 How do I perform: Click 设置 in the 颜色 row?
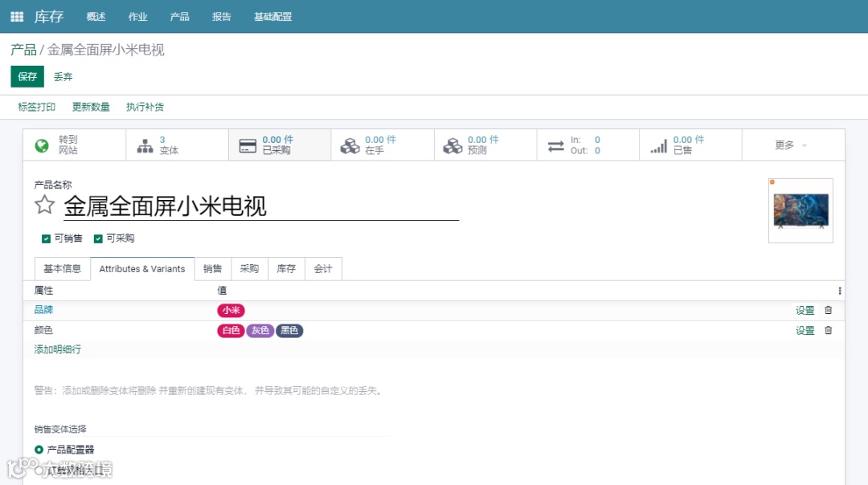[x=805, y=331]
